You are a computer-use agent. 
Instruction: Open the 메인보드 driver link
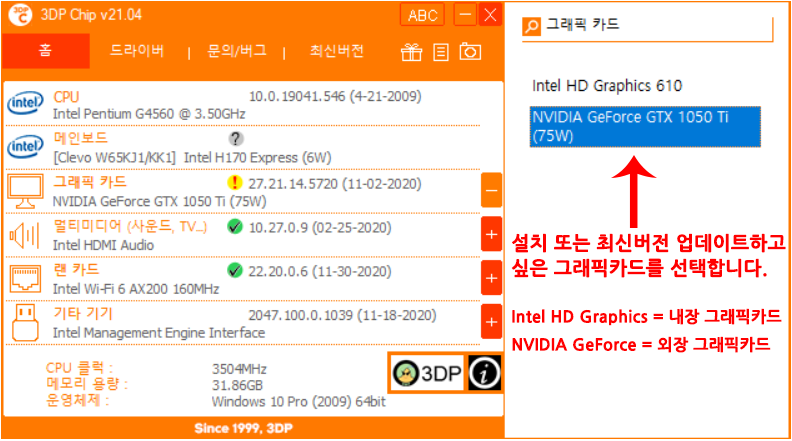80,138
